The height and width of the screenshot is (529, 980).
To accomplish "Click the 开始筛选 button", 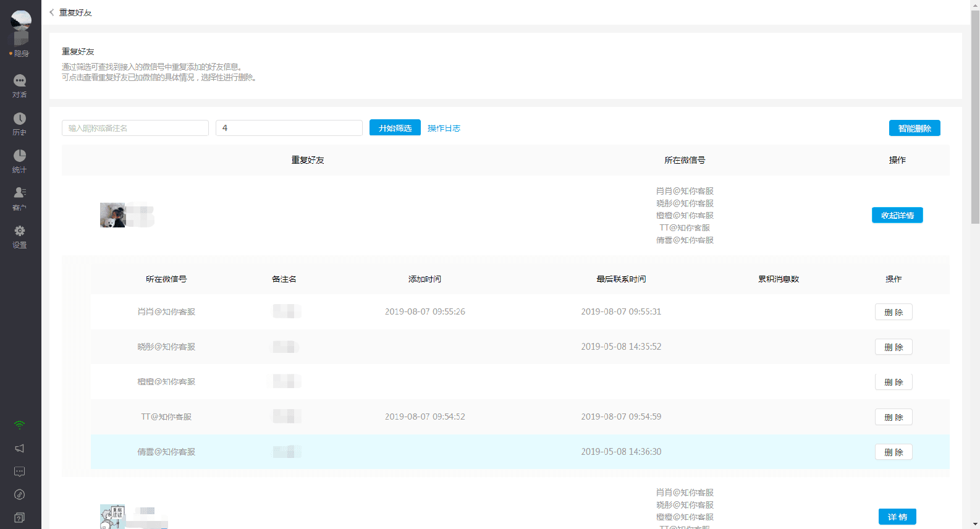I will (395, 127).
